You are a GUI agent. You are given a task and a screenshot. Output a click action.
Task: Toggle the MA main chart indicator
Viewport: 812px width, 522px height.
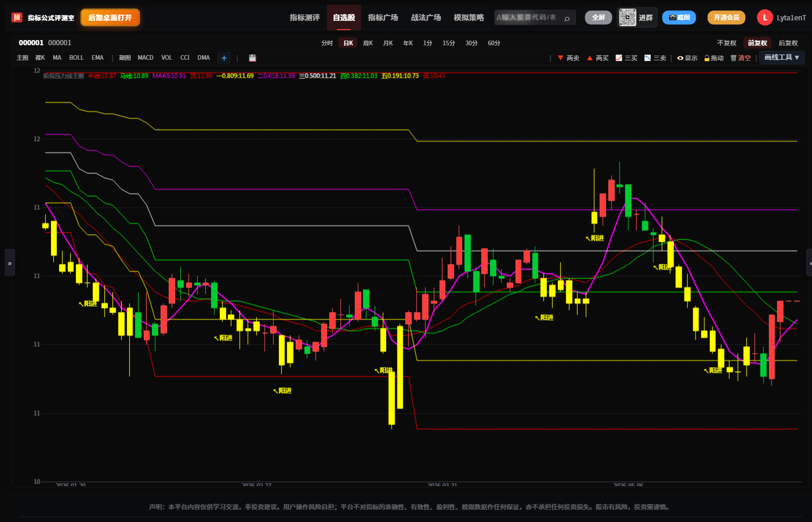coord(57,58)
